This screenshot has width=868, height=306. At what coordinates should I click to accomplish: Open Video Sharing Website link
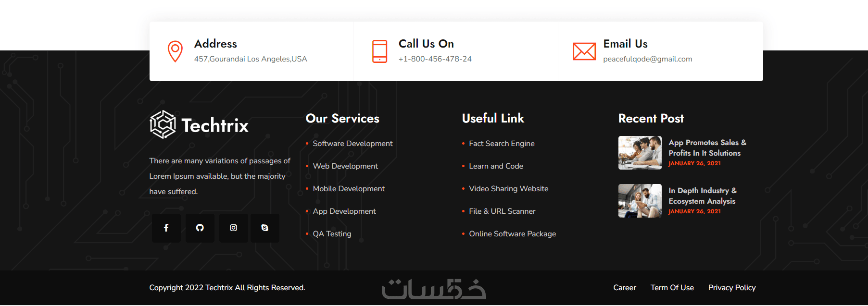pyautogui.click(x=508, y=189)
